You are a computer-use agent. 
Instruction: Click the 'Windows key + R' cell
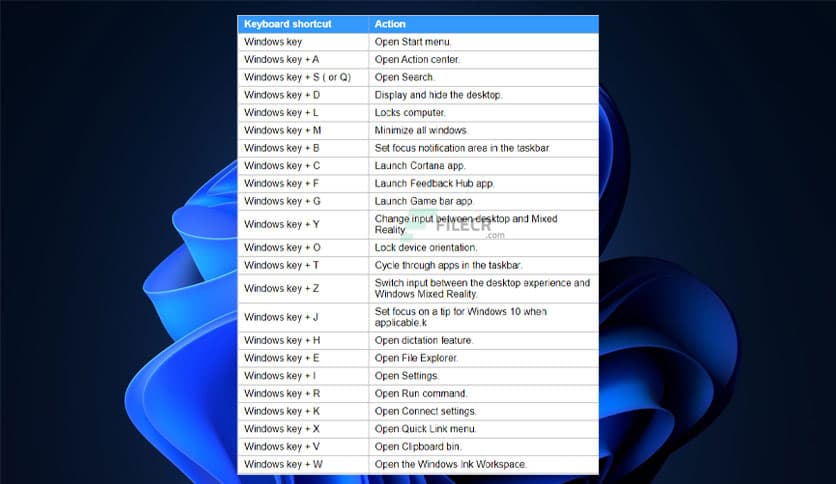click(303, 393)
